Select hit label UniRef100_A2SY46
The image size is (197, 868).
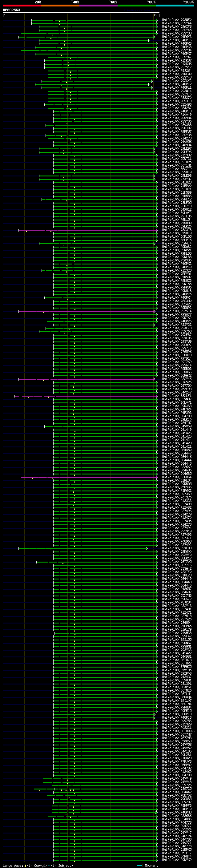coord(176,379)
